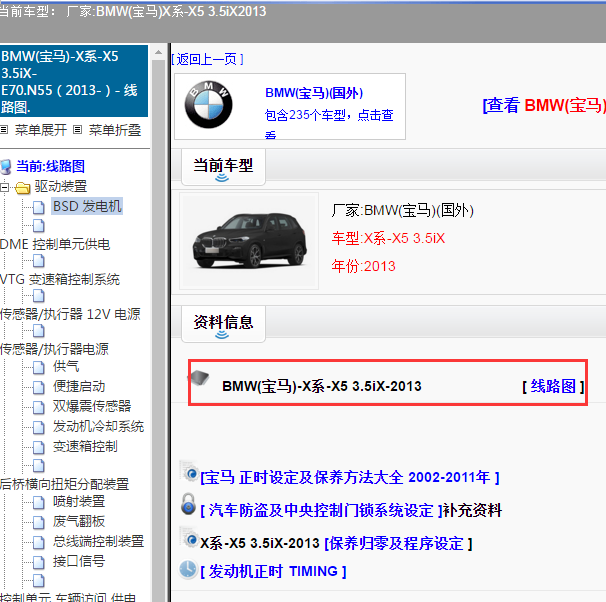Click the page icon next to 喷射装置
Screen dimensions: 606x602
pyautogui.click(x=38, y=503)
